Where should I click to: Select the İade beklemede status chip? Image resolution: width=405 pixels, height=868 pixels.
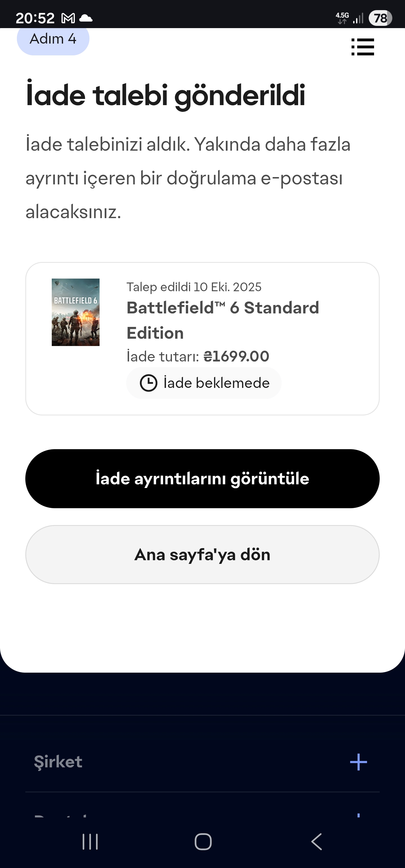tap(204, 383)
